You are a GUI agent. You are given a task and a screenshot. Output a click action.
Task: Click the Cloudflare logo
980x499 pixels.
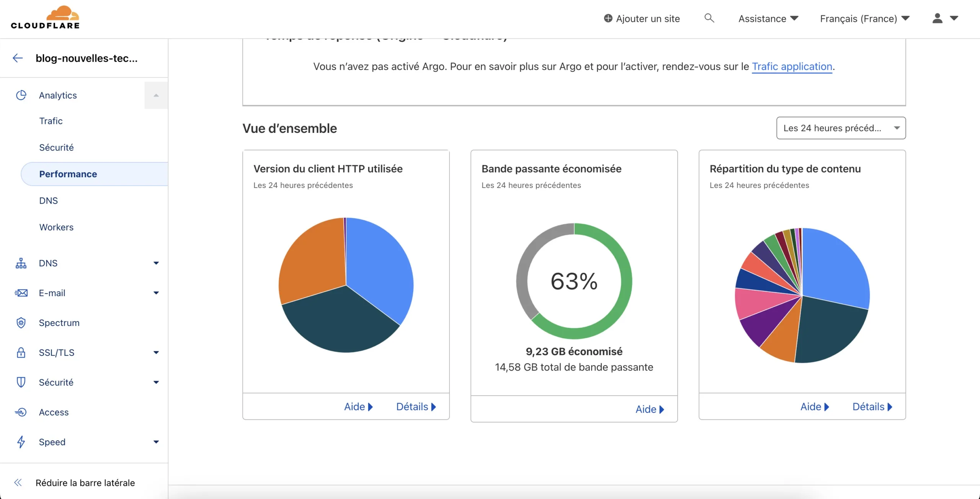45,18
